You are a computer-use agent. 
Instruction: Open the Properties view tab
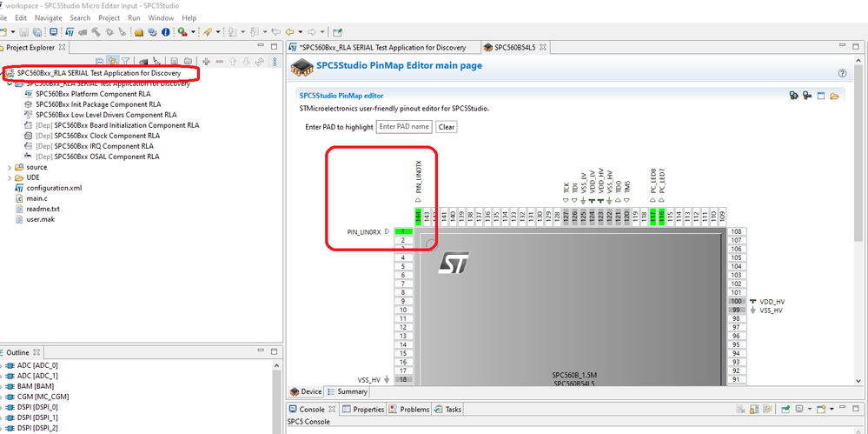point(363,409)
